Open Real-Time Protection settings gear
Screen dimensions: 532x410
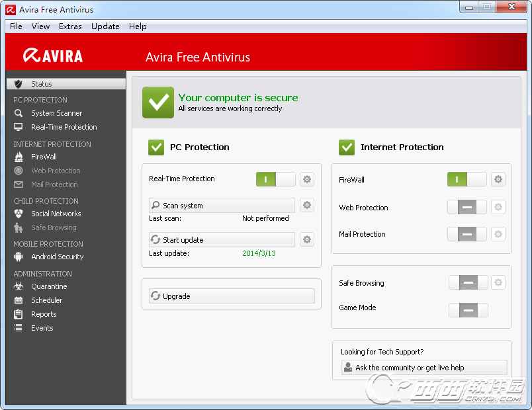pos(307,179)
